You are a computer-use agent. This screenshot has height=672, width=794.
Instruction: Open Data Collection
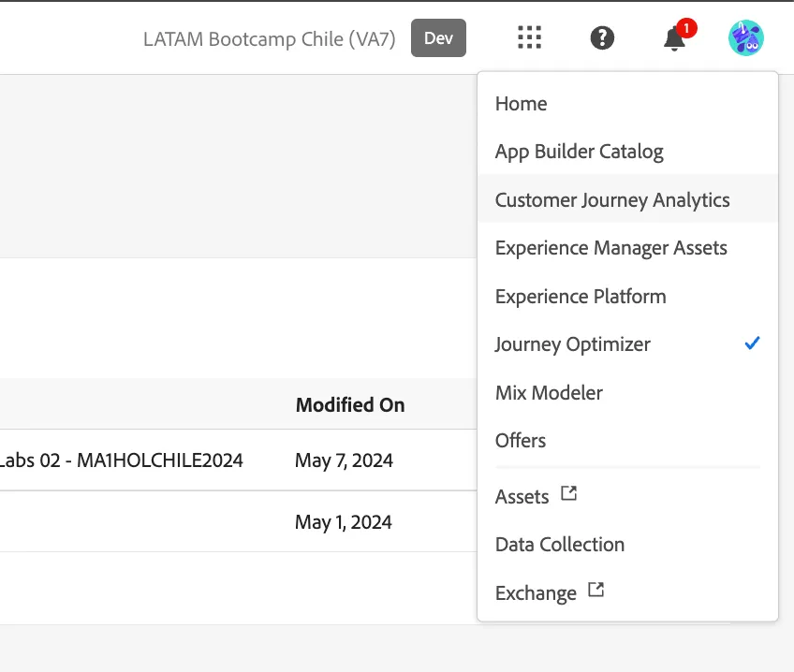[627, 545]
